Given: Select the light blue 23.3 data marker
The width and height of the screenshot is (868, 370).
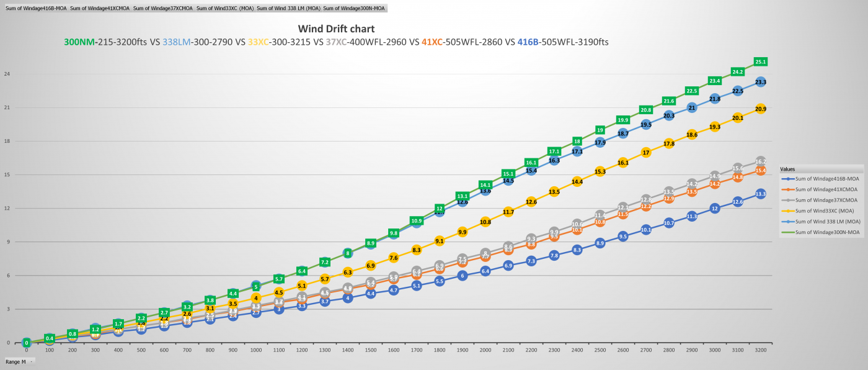Looking at the screenshot, I should click(761, 82).
